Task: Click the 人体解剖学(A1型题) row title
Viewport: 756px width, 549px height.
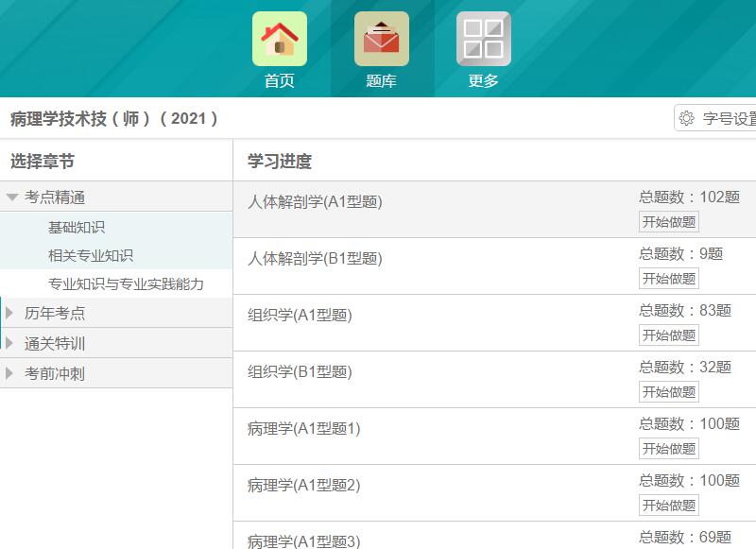Action: [315, 201]
